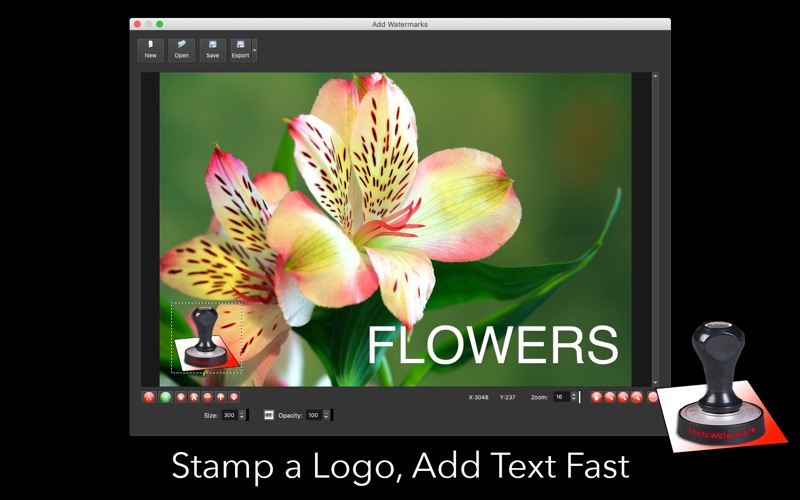Click the green round add-logo icon

click(x=166, y=397)
